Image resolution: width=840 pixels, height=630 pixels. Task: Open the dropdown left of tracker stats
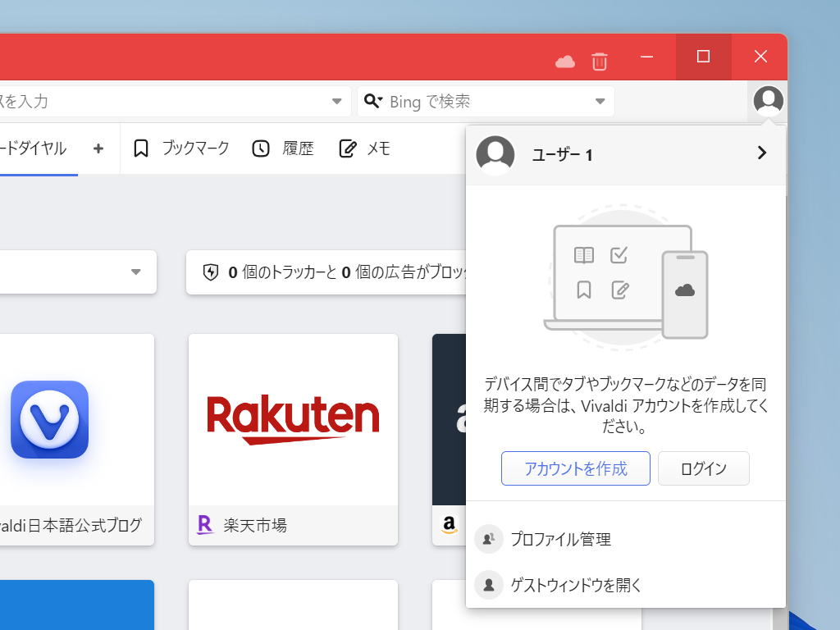(x=136, y=272)
